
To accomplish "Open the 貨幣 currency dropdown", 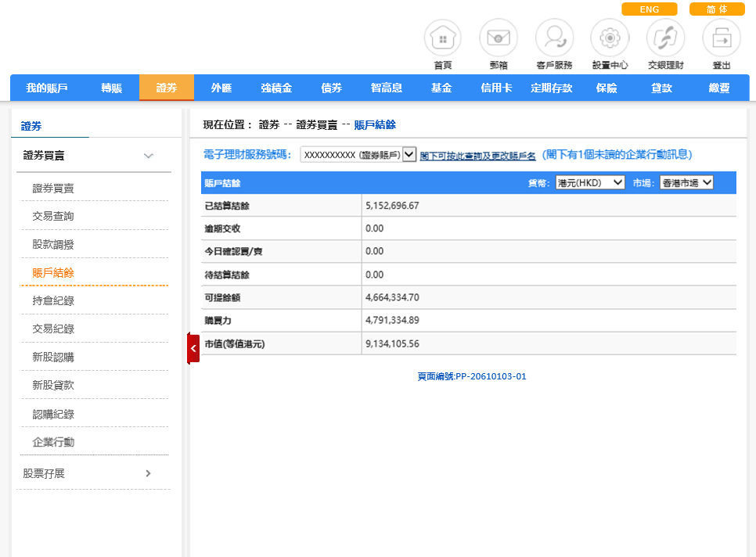I will [590, 182].
